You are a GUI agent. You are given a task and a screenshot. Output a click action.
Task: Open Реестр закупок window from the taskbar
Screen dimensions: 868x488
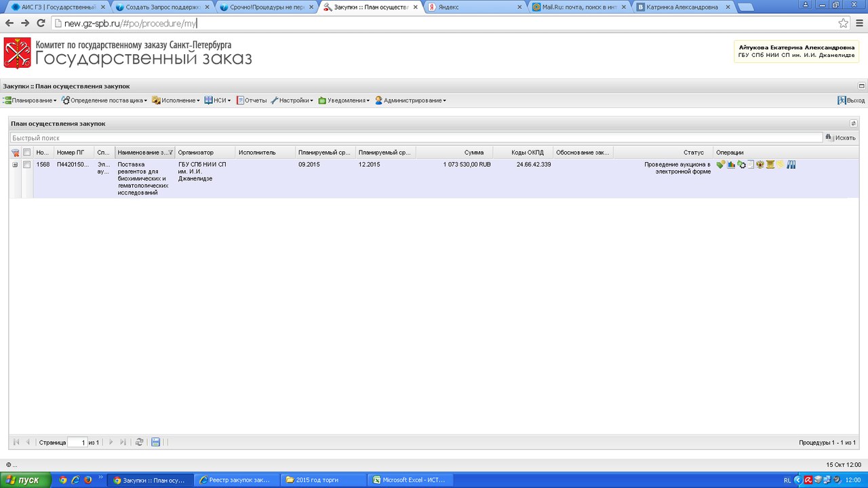coord(237,480)
